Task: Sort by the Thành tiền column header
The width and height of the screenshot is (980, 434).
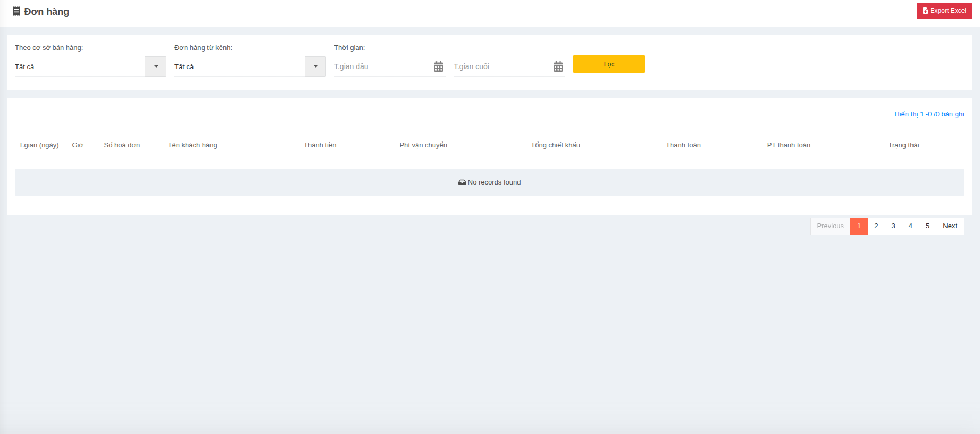Action: 320,145
